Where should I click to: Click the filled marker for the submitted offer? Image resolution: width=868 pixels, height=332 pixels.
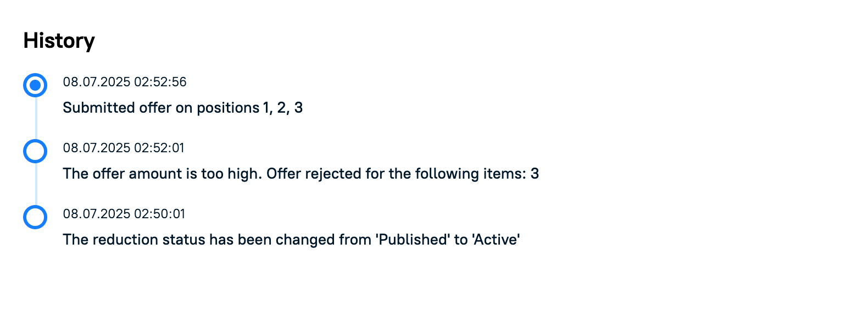(x=35, y=85)
